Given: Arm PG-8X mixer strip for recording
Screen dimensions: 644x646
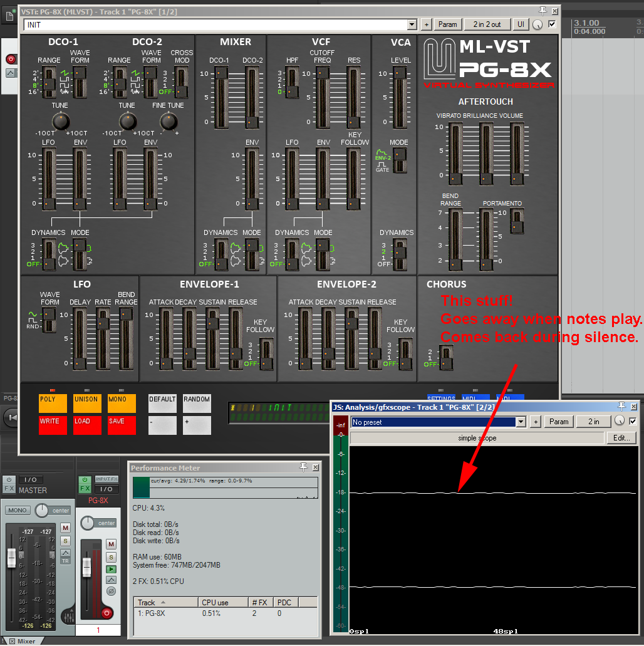Looking at the screenshot, I should coord(106,613).
